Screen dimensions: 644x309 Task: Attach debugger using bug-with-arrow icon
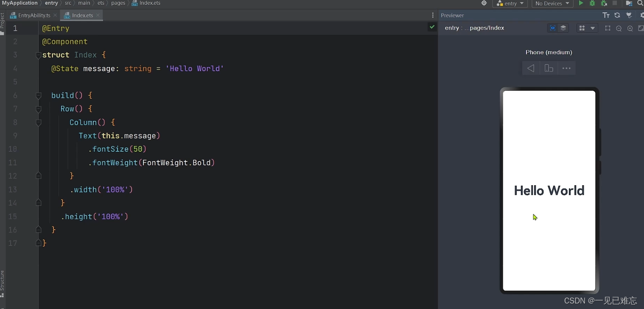point(604,3)
